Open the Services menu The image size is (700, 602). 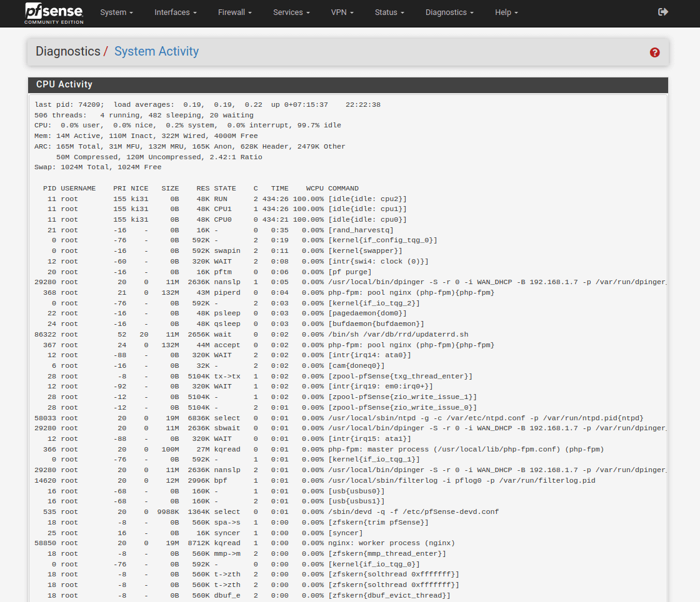pyautogui.click(x=292, y=12)
